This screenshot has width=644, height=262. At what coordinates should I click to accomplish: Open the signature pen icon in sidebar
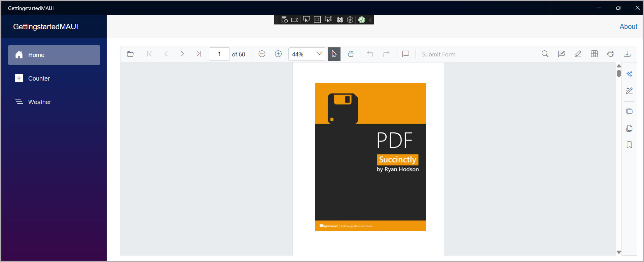[630, 91]
